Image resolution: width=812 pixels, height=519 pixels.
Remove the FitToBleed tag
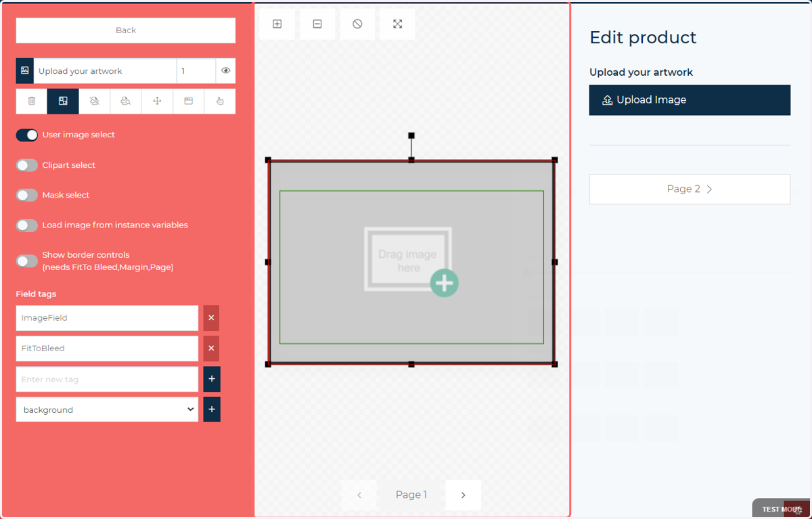(211, 348)
